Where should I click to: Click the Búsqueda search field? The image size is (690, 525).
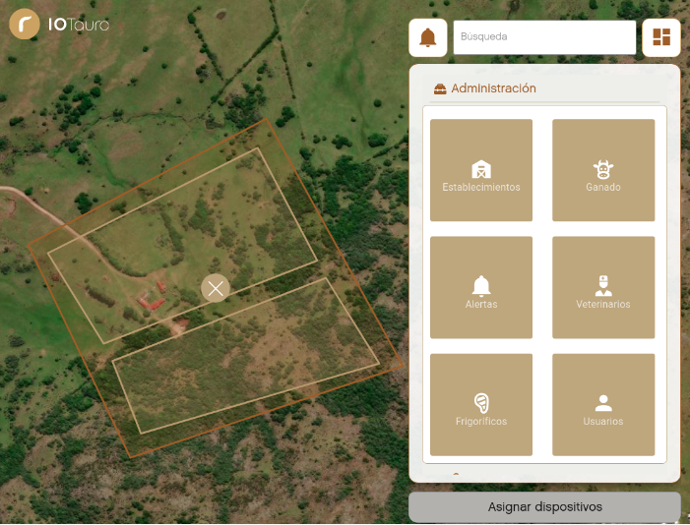point(544,37)
